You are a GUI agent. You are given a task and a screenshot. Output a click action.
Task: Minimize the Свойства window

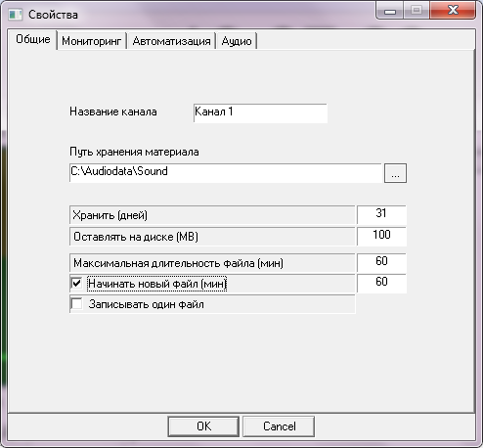tap(390, 11)
